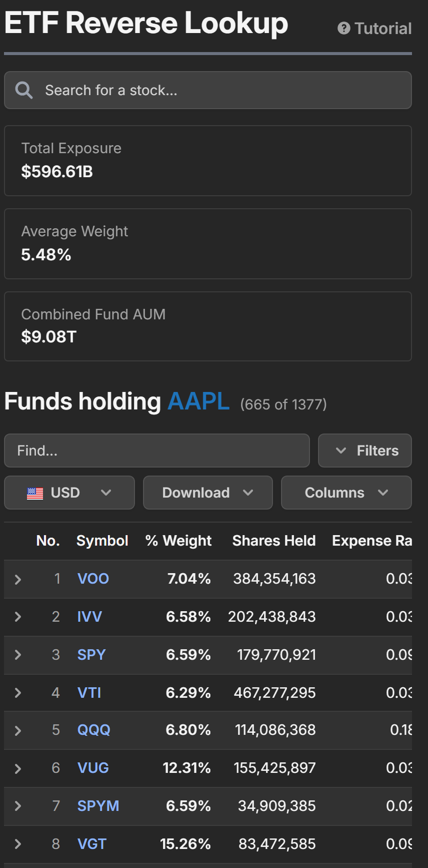Open the SPY fund link
This screenshot has height=868, width=428.
point(91,655)
